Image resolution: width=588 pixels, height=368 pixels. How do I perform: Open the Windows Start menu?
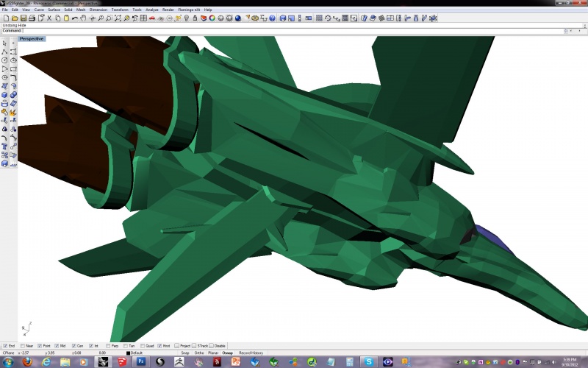[x=7, y=362]
